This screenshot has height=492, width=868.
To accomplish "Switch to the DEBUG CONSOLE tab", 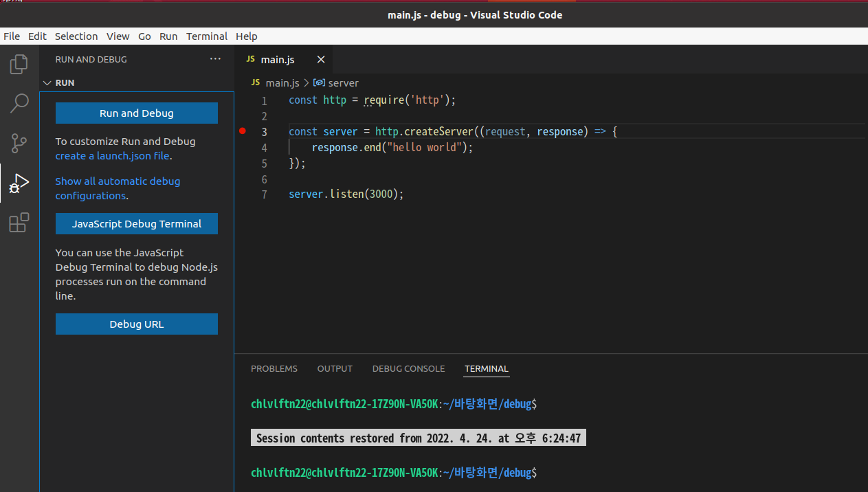I will [409, 369].
